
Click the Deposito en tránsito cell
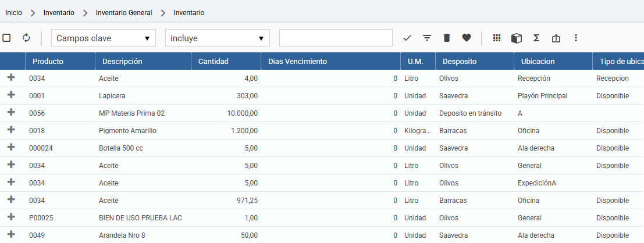(x=475, y=113)
